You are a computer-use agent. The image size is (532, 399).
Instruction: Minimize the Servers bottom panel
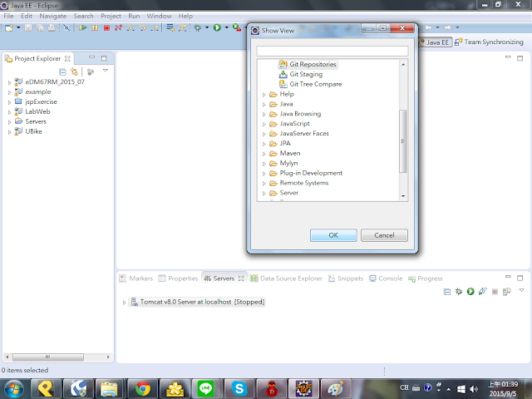pyautogui.click(x=508, y=278)
